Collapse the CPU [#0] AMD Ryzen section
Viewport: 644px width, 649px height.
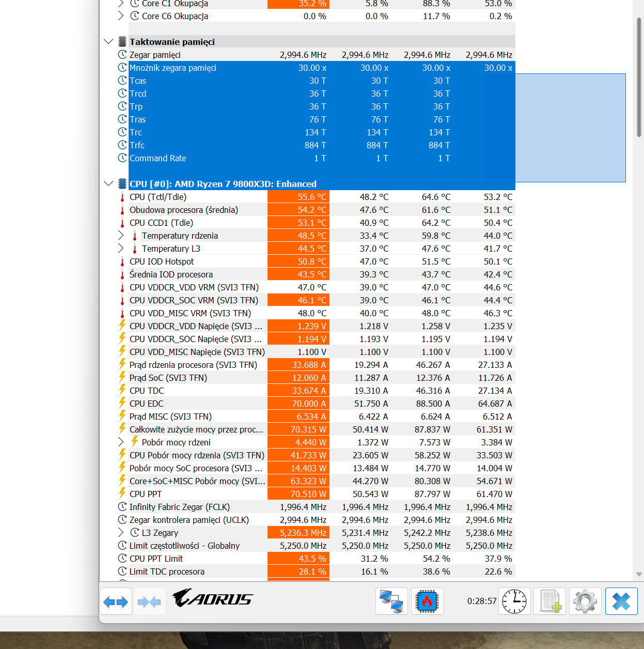[108, 183]
